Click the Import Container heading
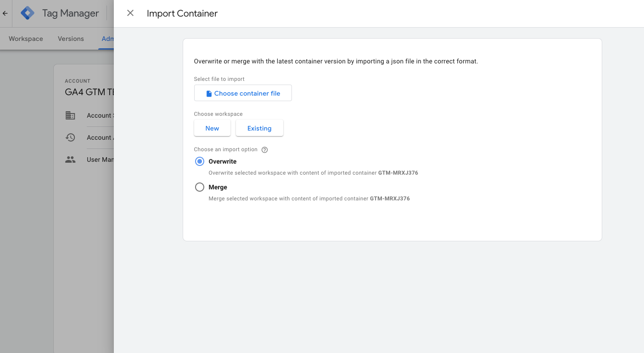The height and width of the screenshot is (353, 644). (182, 13)
